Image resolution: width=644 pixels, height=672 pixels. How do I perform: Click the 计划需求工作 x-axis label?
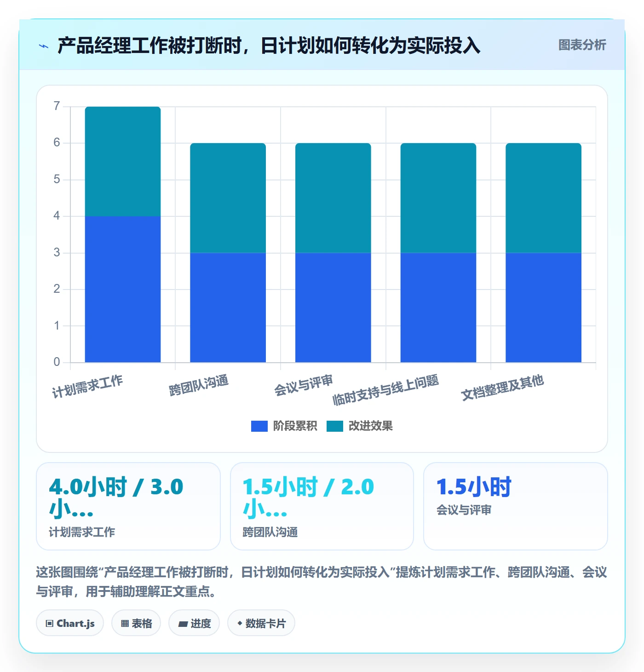(x=87, y=387)
